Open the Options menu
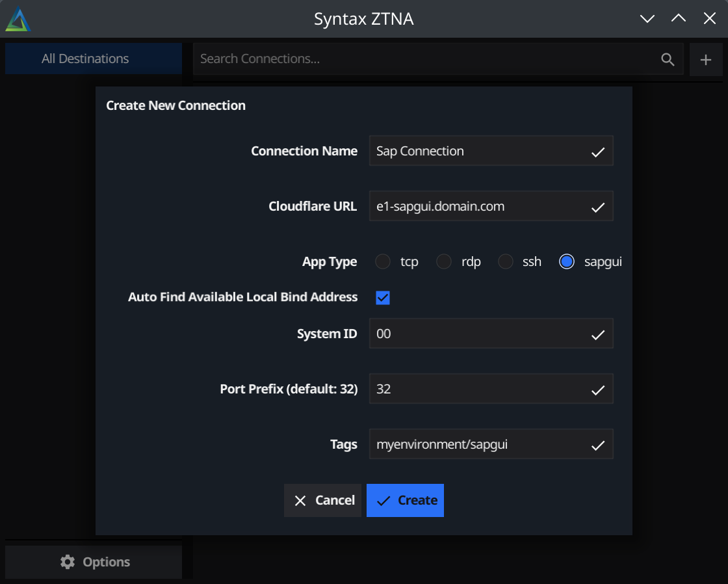The height and width of the screenshot is (584, 728). tap(93, 561)
